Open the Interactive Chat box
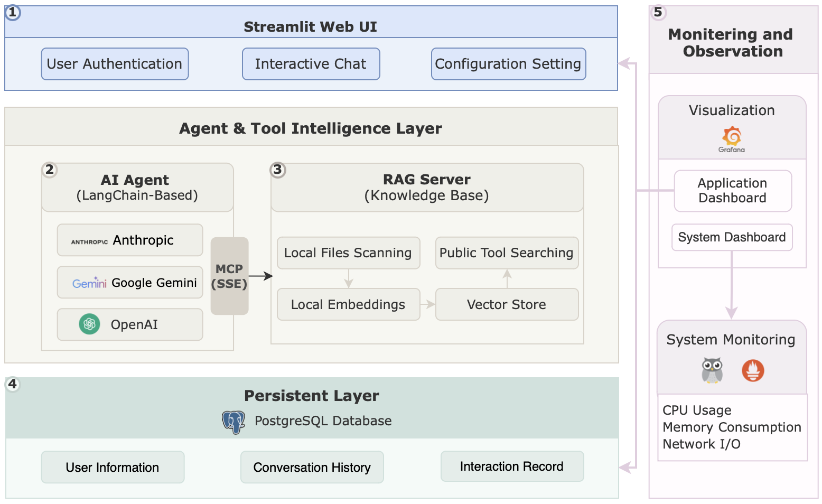This screenshot has height=504, width=822. point(311,64)
